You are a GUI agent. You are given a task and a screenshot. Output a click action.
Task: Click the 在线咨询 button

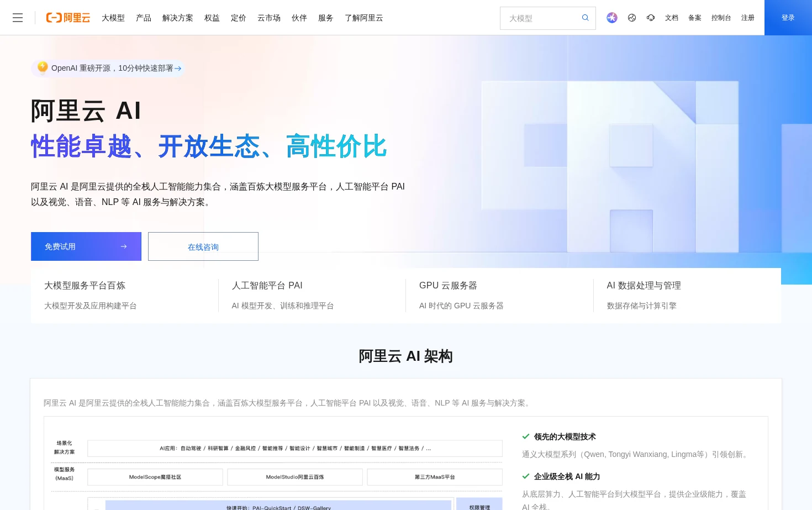(203, 246)
